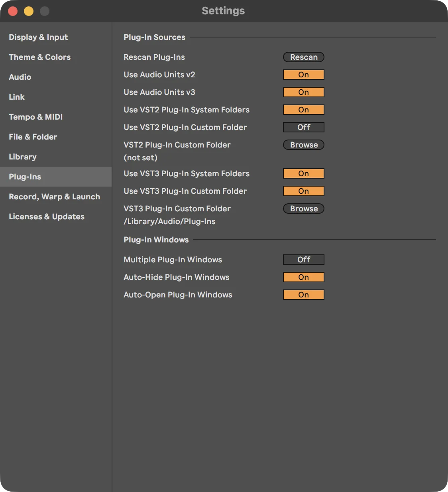448x492 pixels.
Task: Toggle Use Audio Units v2 off
Action: (304, 75)
